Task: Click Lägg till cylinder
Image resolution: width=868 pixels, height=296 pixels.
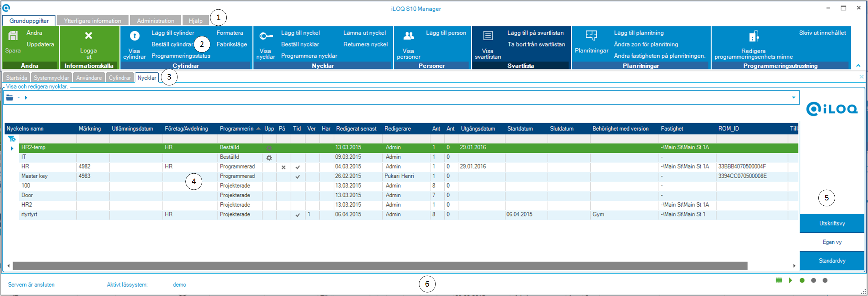Action: coord(173,33)
